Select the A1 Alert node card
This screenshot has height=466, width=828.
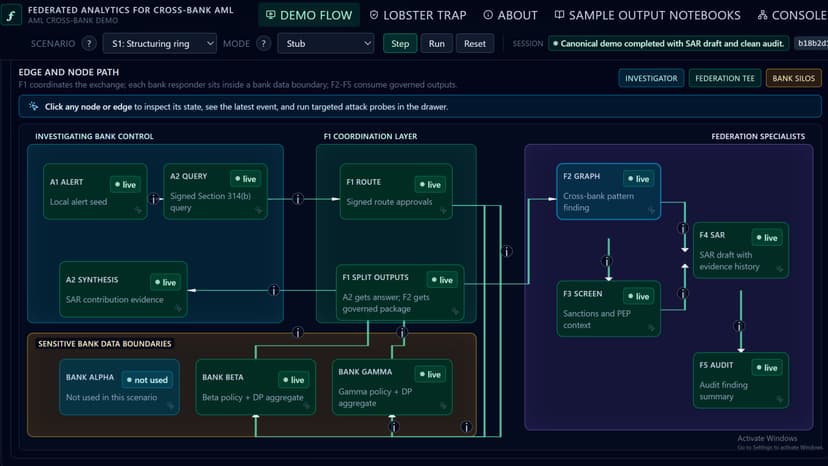coord(96,191)
